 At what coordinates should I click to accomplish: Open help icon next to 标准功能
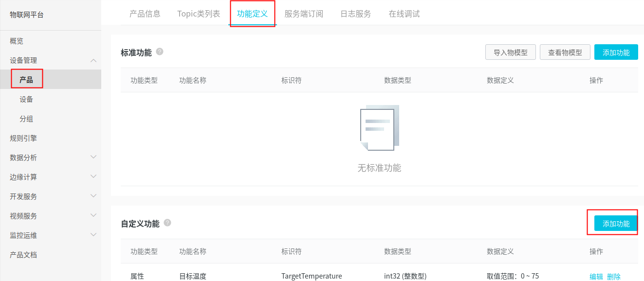pyautogui.click(x=160, y=52)
